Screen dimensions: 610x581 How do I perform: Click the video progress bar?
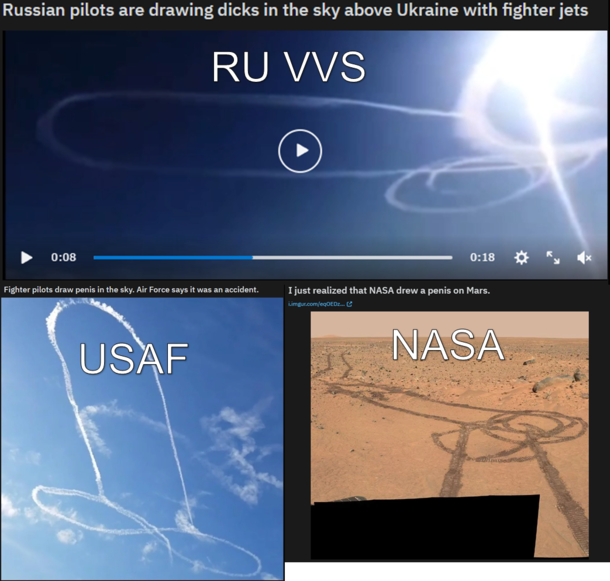[273, 257]
